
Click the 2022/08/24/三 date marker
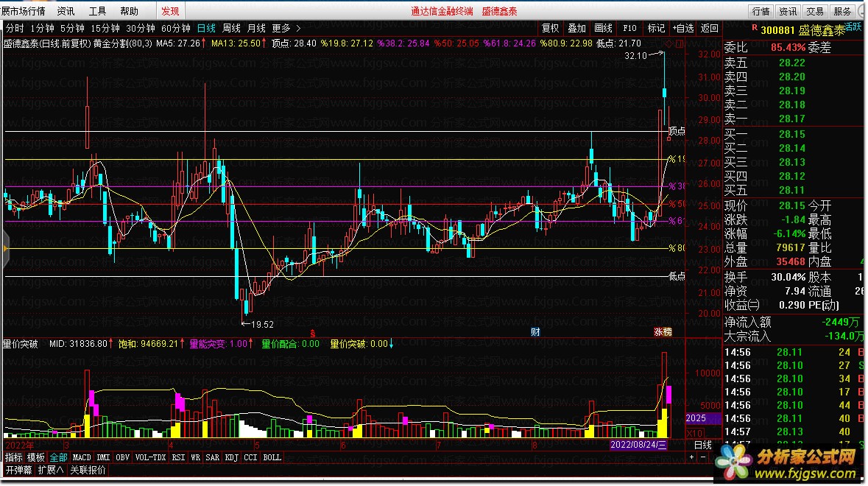(x=638, y=445)
